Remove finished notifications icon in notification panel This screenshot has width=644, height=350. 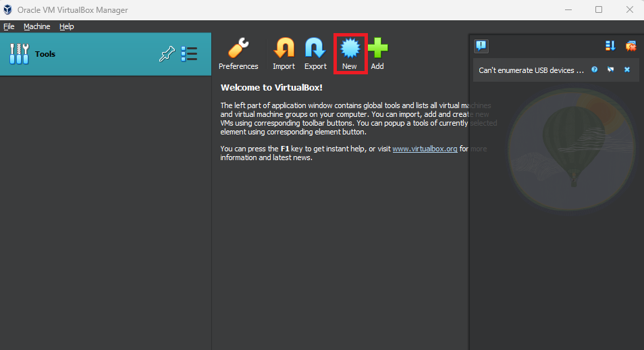pyautogui.click(x=631, y=46)
